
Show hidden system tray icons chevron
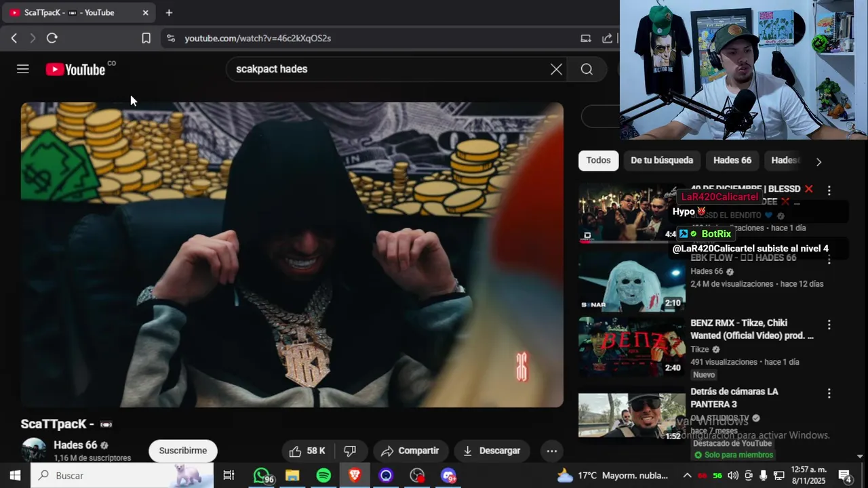687,476
